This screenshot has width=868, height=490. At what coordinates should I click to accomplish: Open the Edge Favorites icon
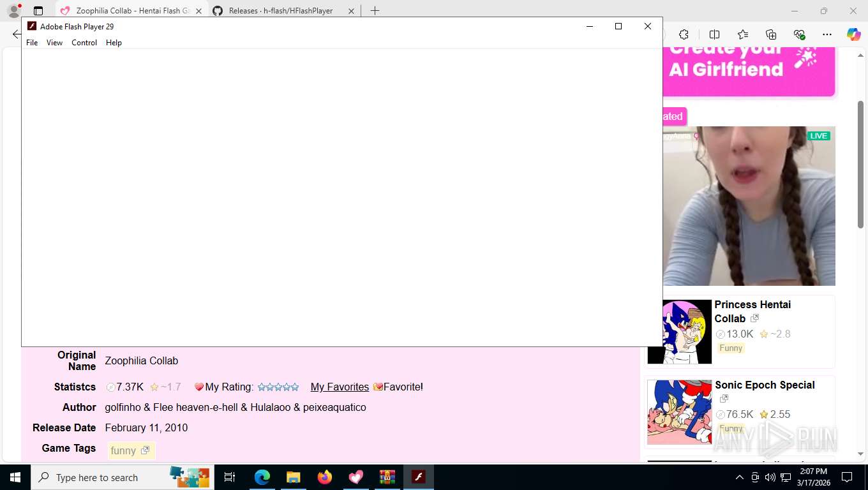743,34
